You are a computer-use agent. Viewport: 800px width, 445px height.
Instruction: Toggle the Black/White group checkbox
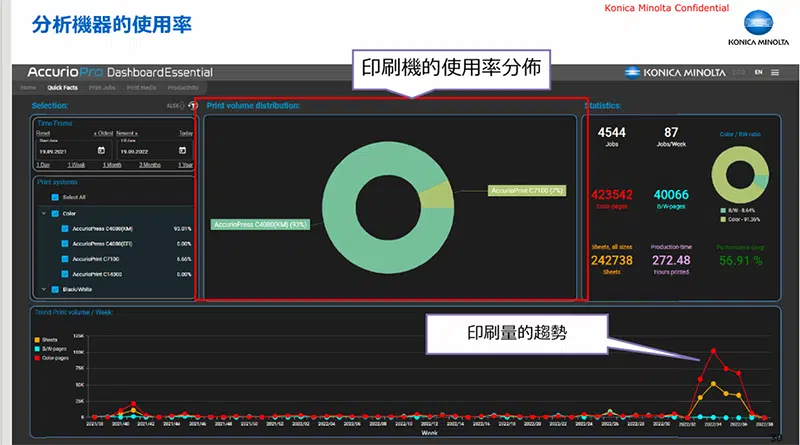point(55,289)
